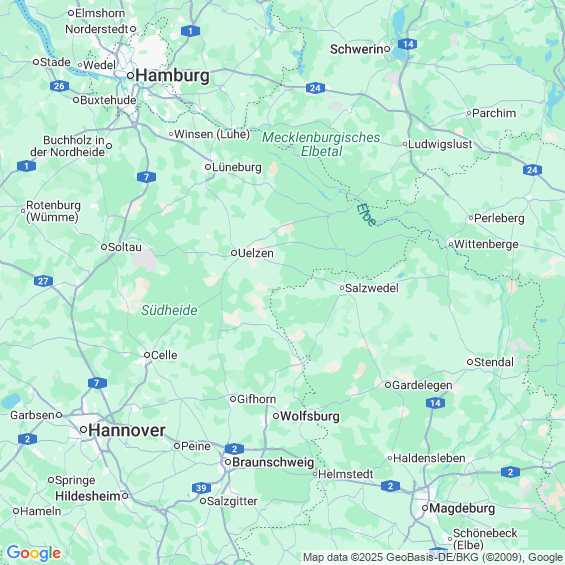Click the Südheide nature park label
The image size is (565, 565).
[x=169, y=310]
